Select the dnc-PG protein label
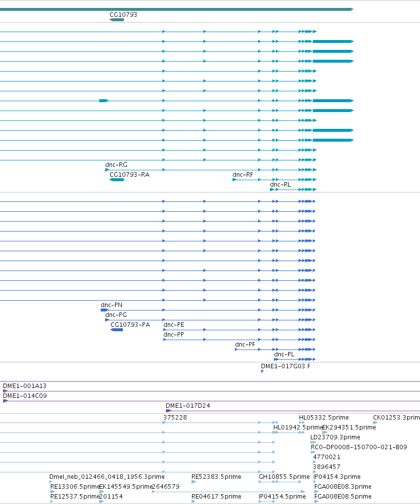The image size is (420, 504). click(116, 314)
